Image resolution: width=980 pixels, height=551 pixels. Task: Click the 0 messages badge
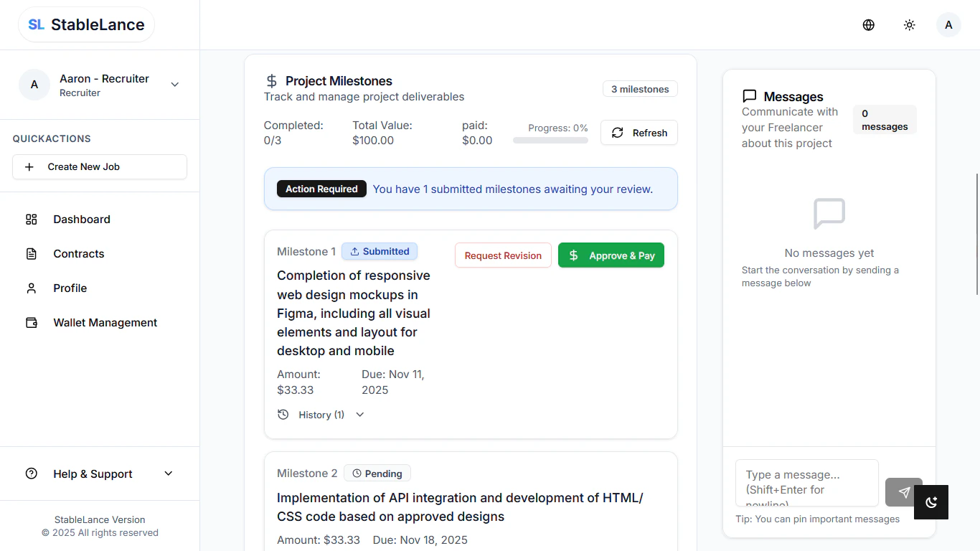(885, 120)
